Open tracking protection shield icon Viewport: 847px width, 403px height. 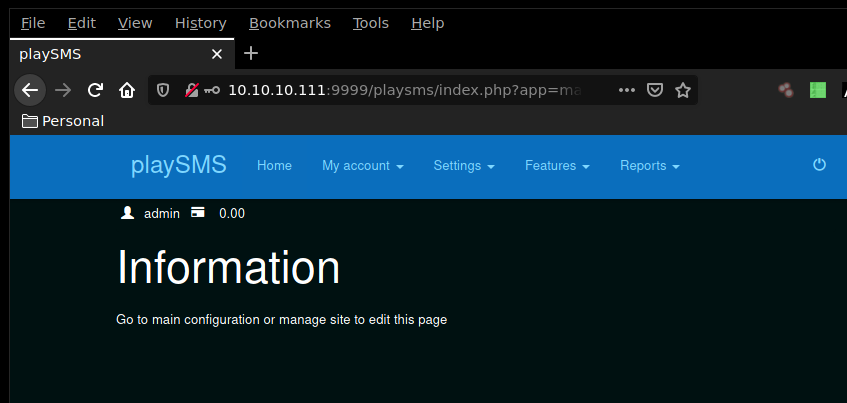coord(165,90)
